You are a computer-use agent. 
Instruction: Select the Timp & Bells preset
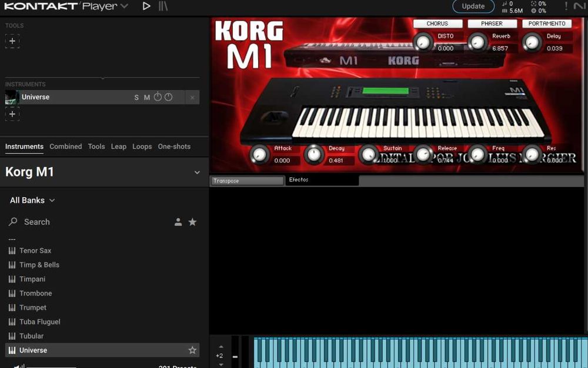pyautogui.click(x=102, y=265)
